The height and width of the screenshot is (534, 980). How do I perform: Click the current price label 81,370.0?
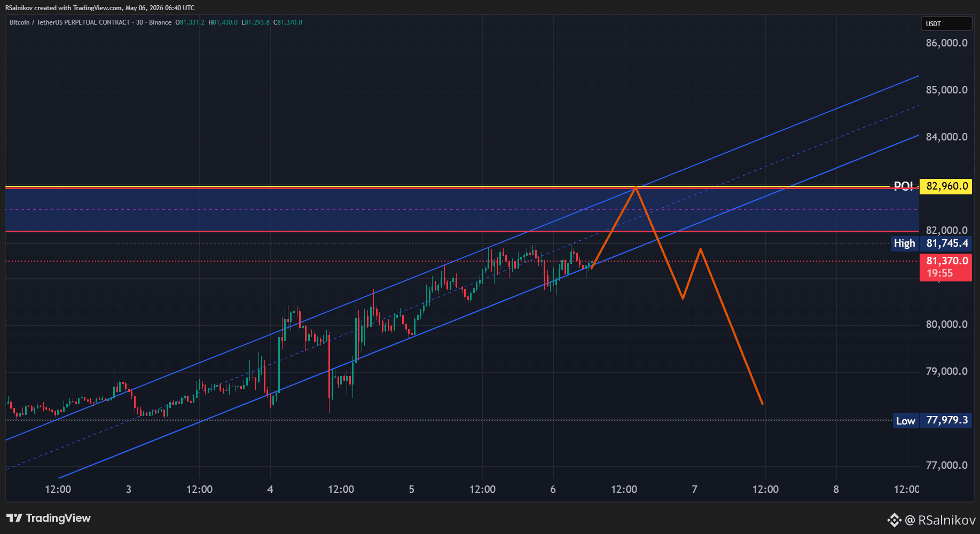point(947,261)
